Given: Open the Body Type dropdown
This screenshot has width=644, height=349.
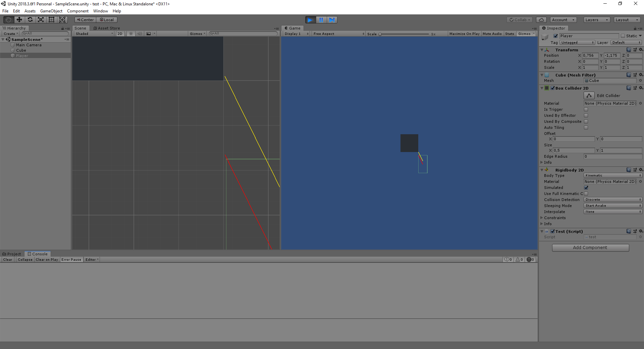Looking at the screenshot, I should 612,176.
